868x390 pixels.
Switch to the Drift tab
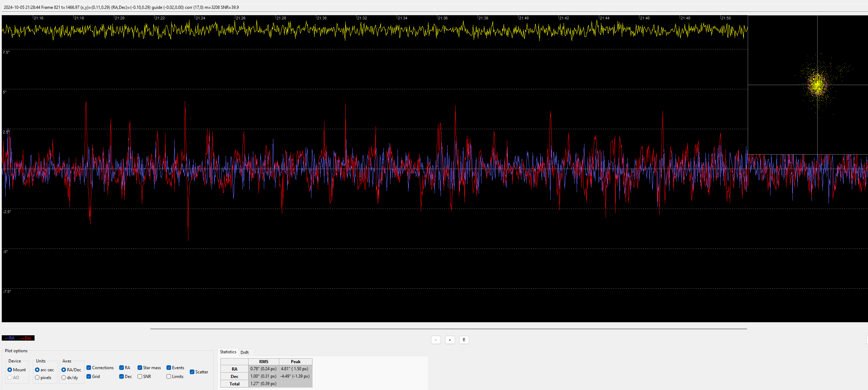(x=244, y=352)
